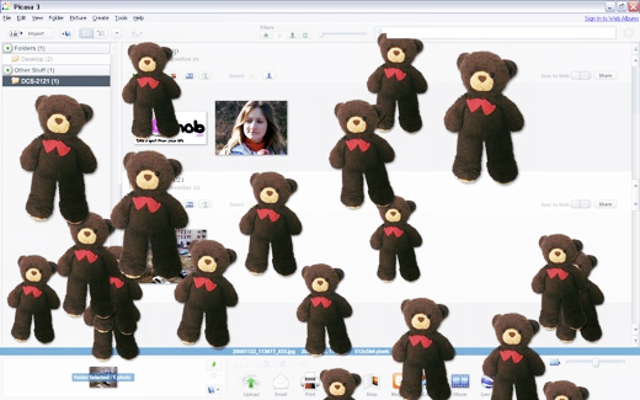The width and height of the screenshot is (640, 400).
Task: Open the Tools menu
Action: tap(121, 18)
